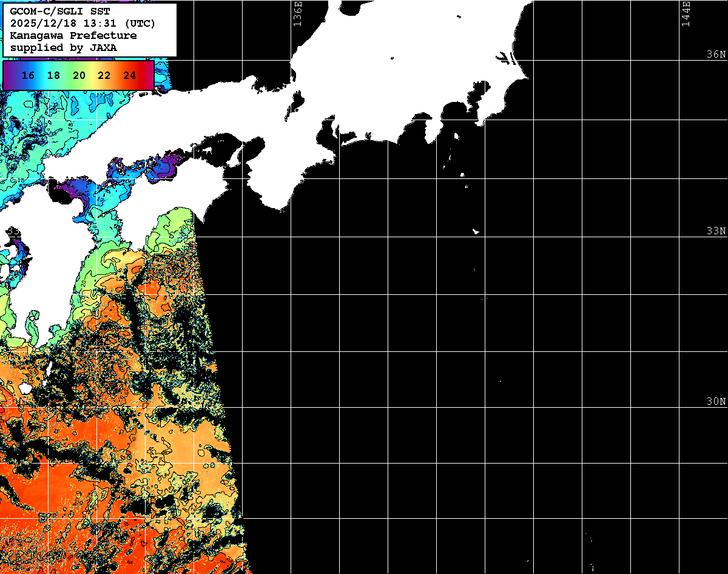The image size is (728, 574).
Task: Click the 22 value on the color scale
Action: (x=104, y=76)
